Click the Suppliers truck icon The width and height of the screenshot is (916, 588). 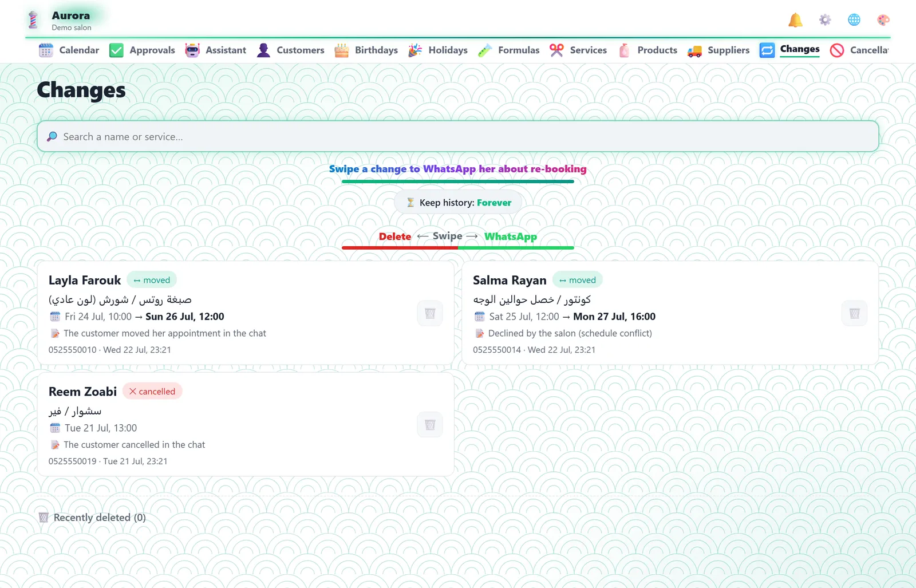pos(694,50)
